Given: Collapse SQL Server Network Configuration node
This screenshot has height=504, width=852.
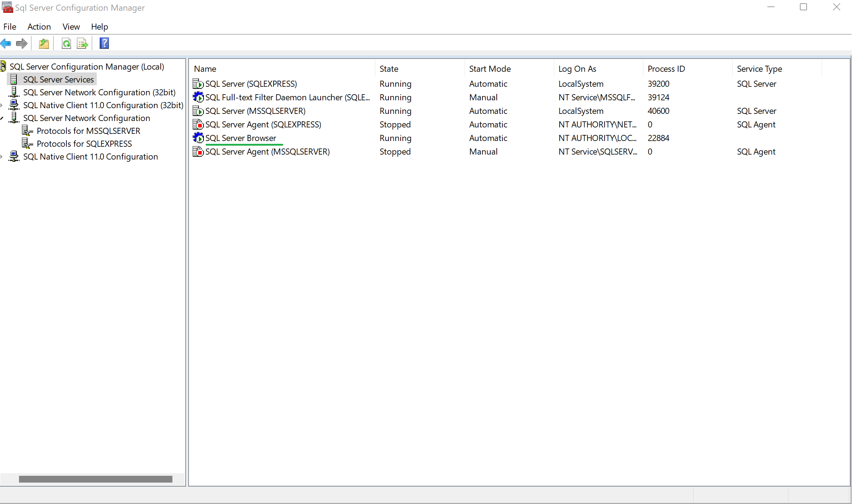Looking at the screenshot, I should 2,118.
